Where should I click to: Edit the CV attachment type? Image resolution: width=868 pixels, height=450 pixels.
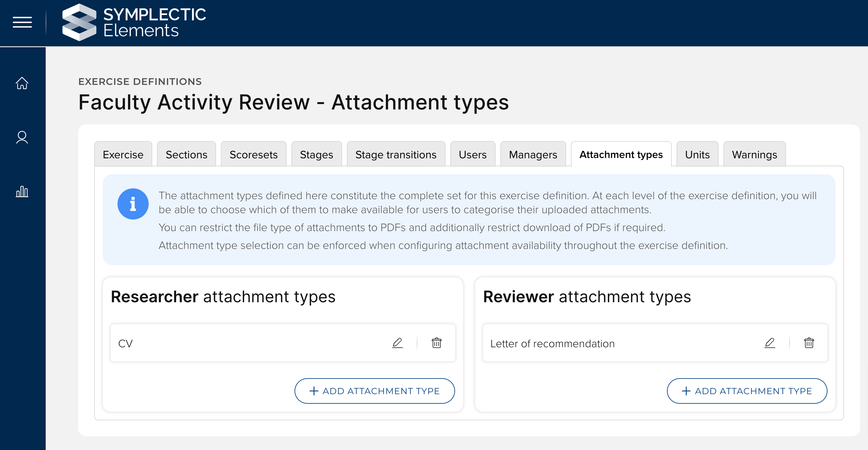click(x=397, y=343)
